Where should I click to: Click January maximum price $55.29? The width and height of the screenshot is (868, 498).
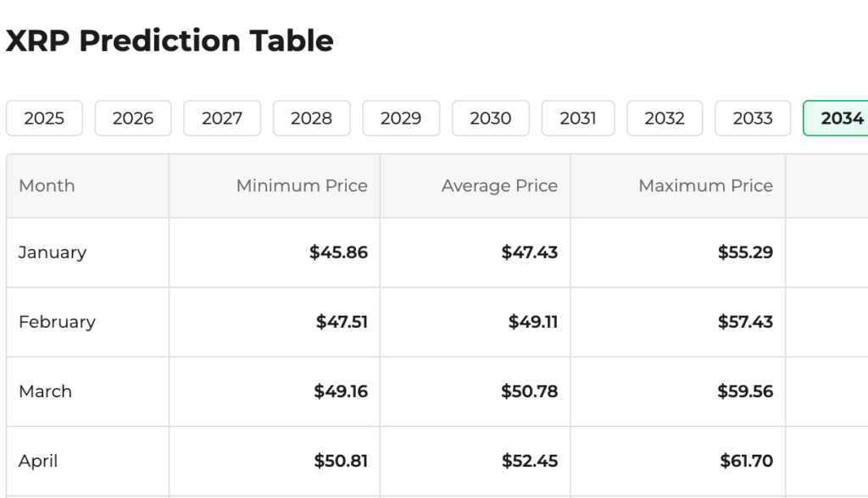(745, 252)
